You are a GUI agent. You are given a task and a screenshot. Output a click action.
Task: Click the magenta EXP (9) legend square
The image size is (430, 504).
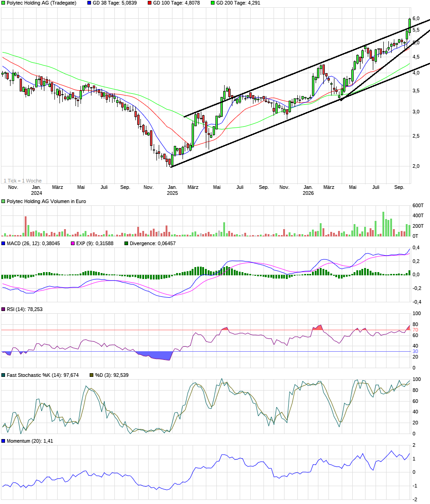[73, 244]
